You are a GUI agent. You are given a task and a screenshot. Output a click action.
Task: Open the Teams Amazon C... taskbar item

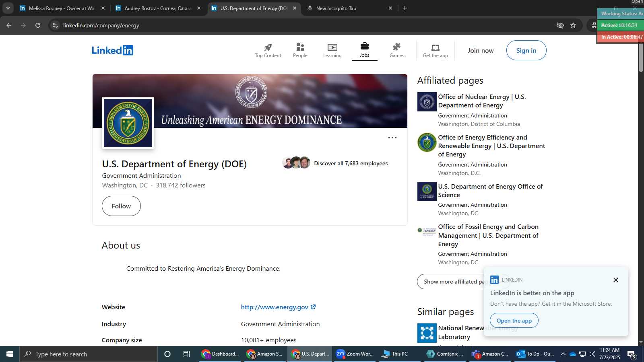(490, 354)
